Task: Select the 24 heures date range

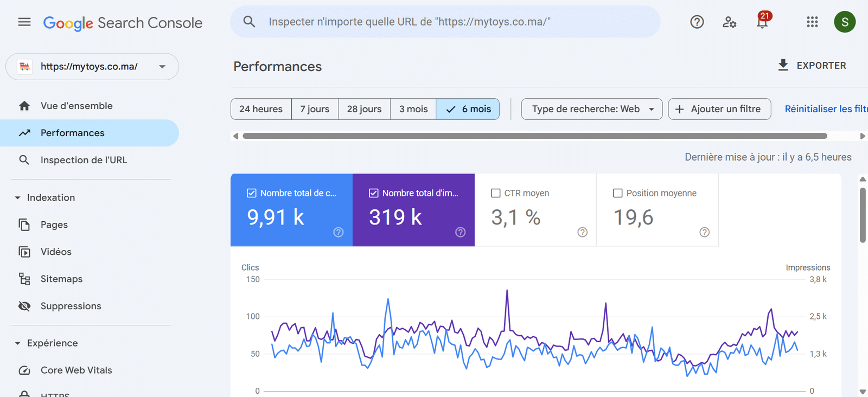Action: click(261, 109)
